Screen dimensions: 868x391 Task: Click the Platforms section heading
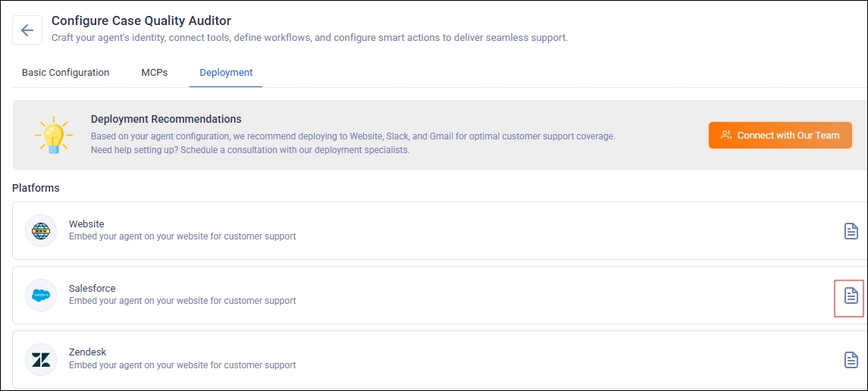point(36,188)
